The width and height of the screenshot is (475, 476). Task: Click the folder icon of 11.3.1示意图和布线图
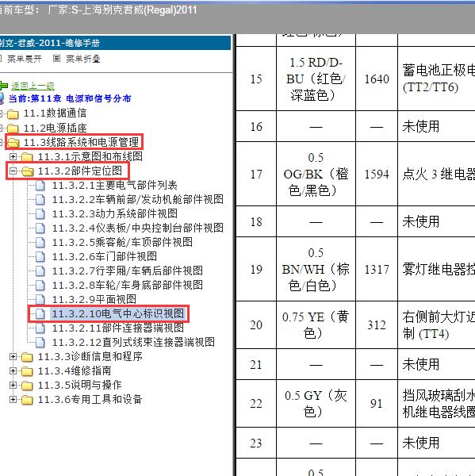click(x=27, y=157)
